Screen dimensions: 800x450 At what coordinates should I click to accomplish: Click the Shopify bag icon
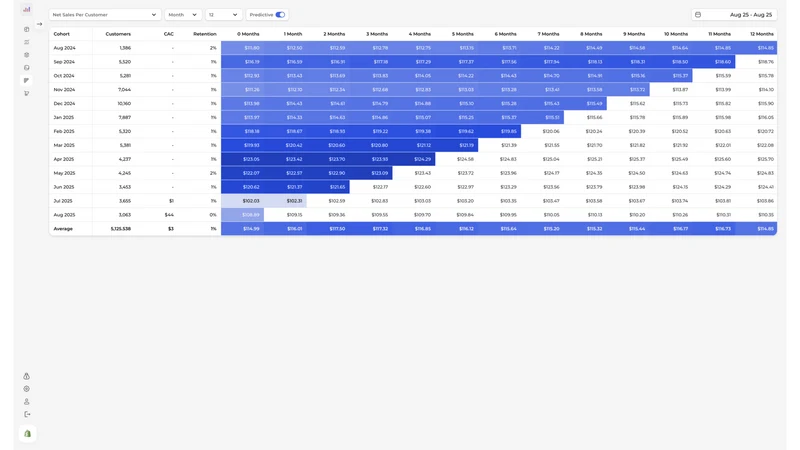[x=28, y=434]
